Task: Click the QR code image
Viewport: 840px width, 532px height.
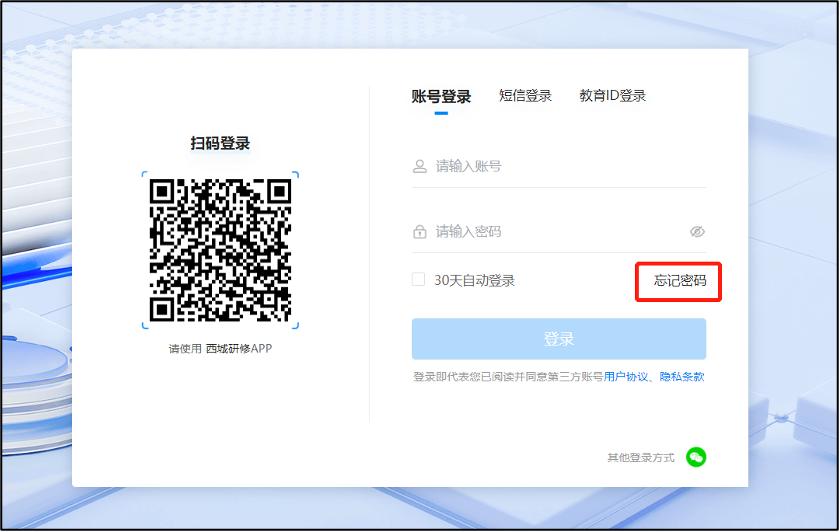Action: pyautogui.click(x=220, y=250)
